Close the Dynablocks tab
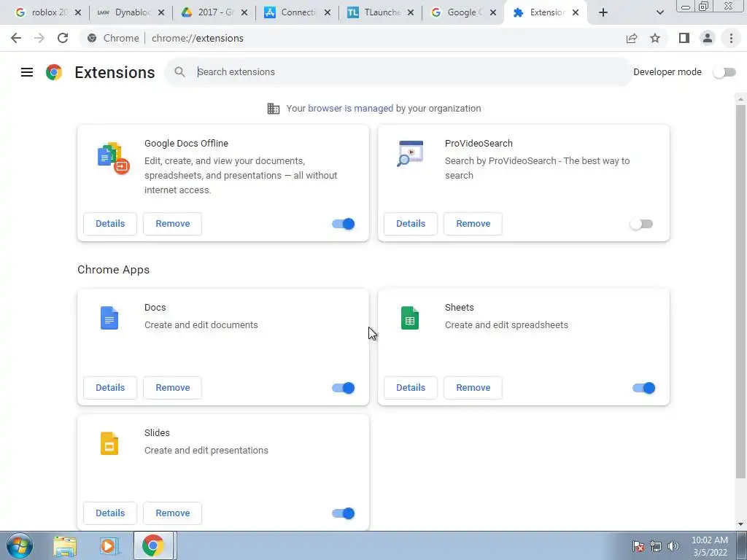The image size is (747, 560). point(161,12)
